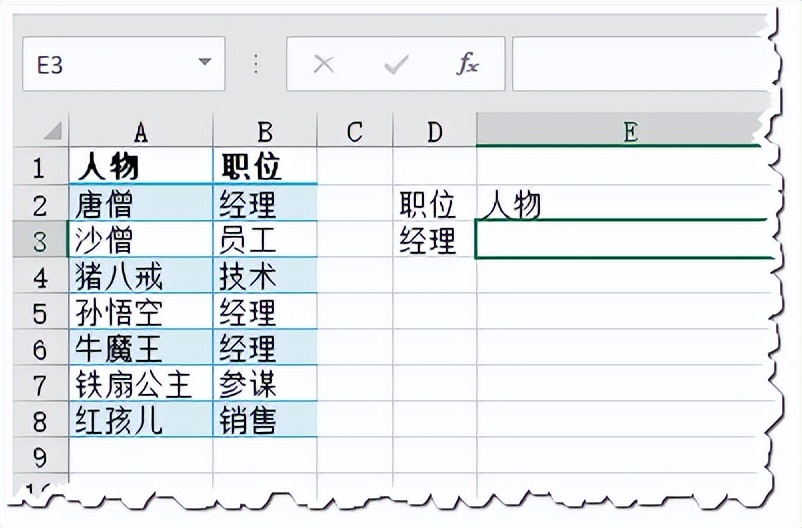Open the insert function fx icon
The width and height of the screenshot is (802, 528).
467,64
